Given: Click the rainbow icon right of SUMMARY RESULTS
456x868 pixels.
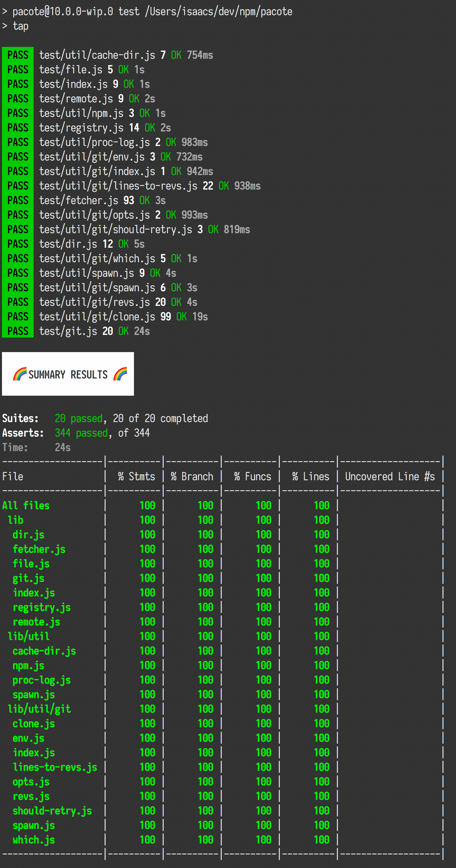Looking at the screenshot, I should click(x=120, y=374).
